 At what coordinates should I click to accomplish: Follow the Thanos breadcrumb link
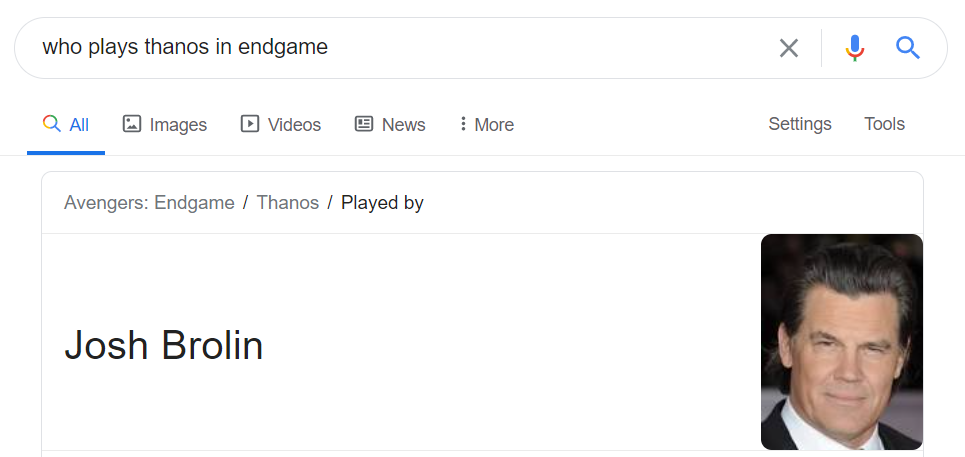click(x=287, y=202)
